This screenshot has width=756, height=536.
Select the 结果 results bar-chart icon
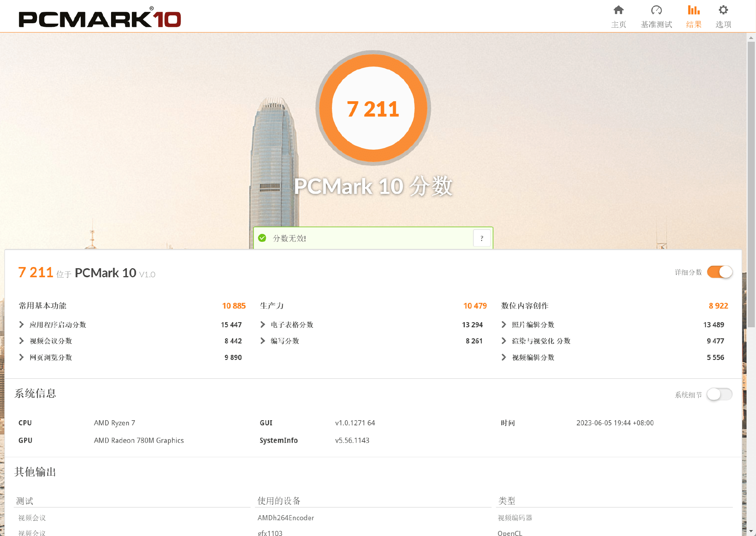tap(693, 10)
